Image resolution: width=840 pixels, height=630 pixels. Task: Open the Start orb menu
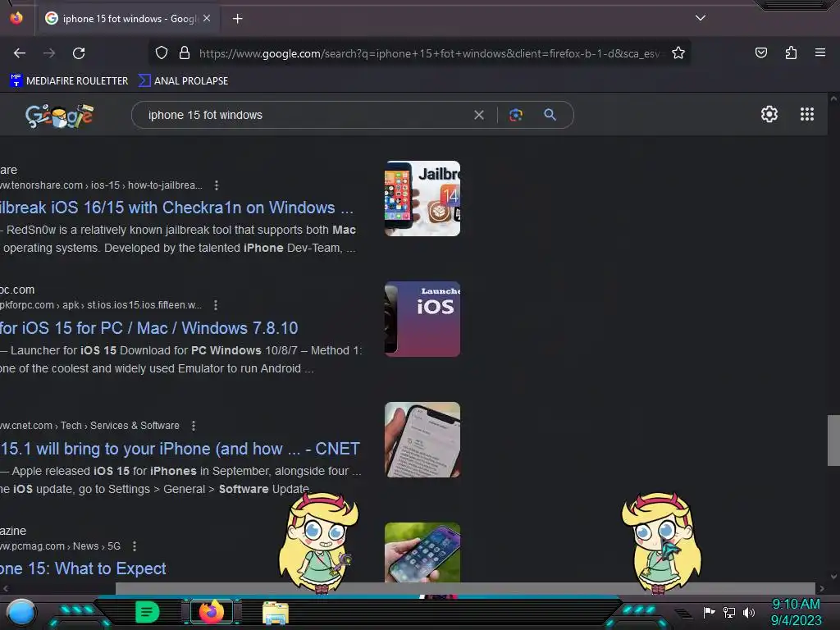coord(21,612)
